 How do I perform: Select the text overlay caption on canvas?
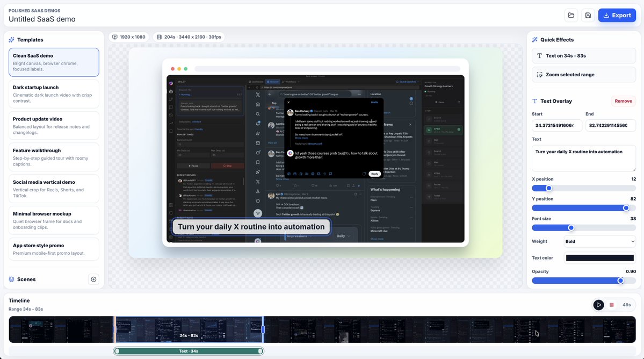[x=251, y=227]
